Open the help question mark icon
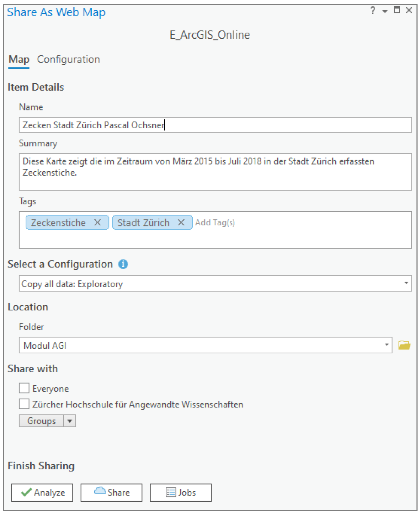 (x=373, y=11)
